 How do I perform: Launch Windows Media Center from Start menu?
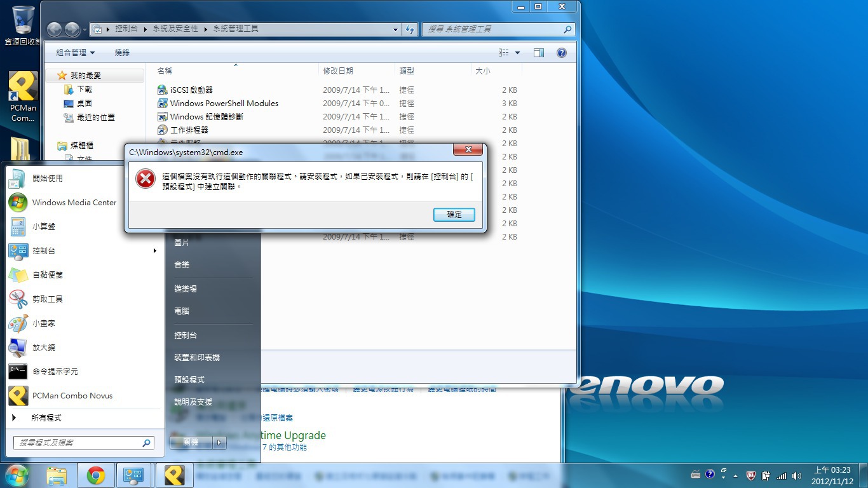pos(84,203)
